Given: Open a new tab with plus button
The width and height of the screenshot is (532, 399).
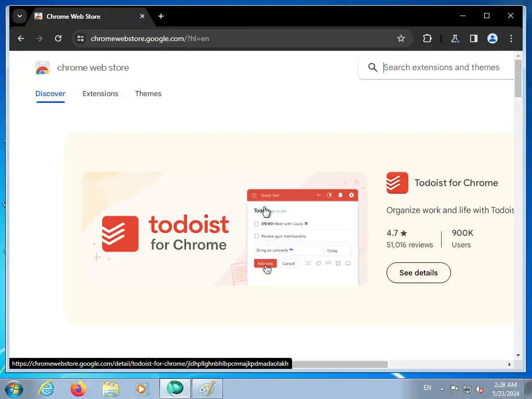Looking at the screenshot, I should pyautogui.click(x=161, y=16).
